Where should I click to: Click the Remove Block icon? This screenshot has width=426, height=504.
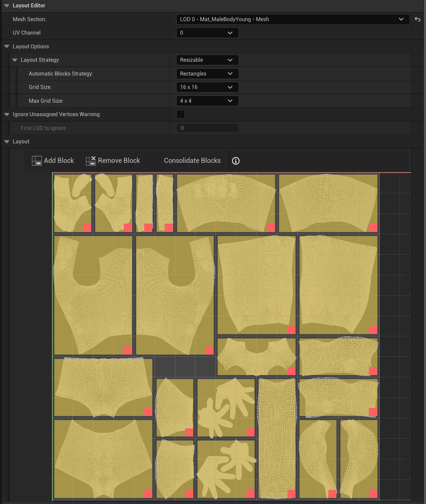pos(91,161)
